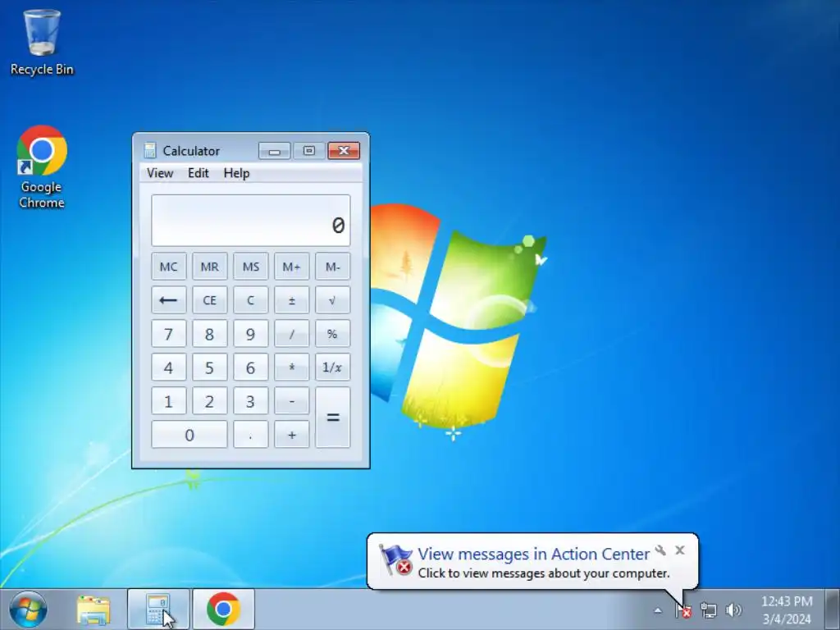Click the equals = button
The height and width of the screenshot is (630, 840).
tap(333, 418)
